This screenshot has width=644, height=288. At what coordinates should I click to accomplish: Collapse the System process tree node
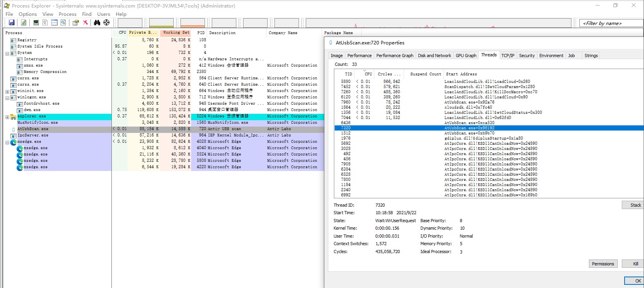click(7, 53)
